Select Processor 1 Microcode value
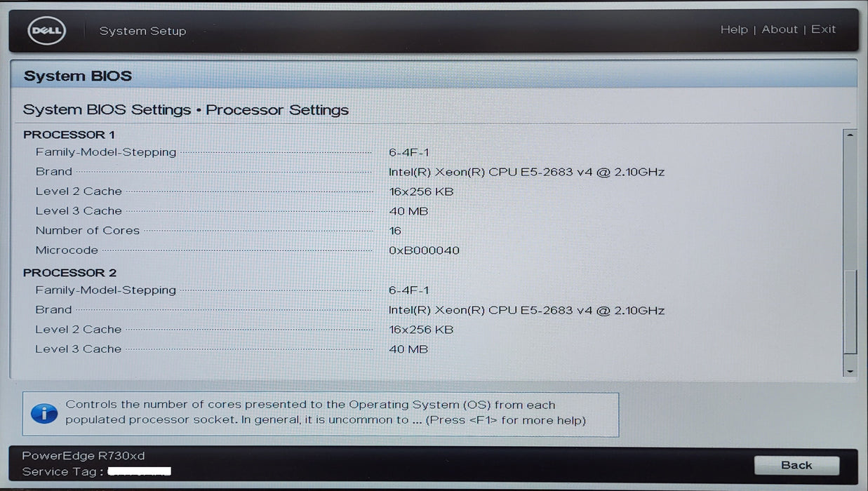 pos(424,250)
